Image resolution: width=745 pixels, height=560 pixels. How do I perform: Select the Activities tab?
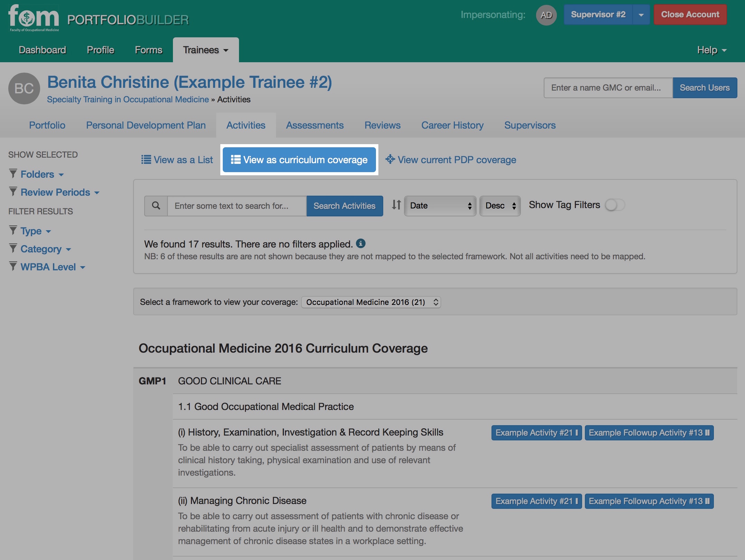[x=246, y=125]
